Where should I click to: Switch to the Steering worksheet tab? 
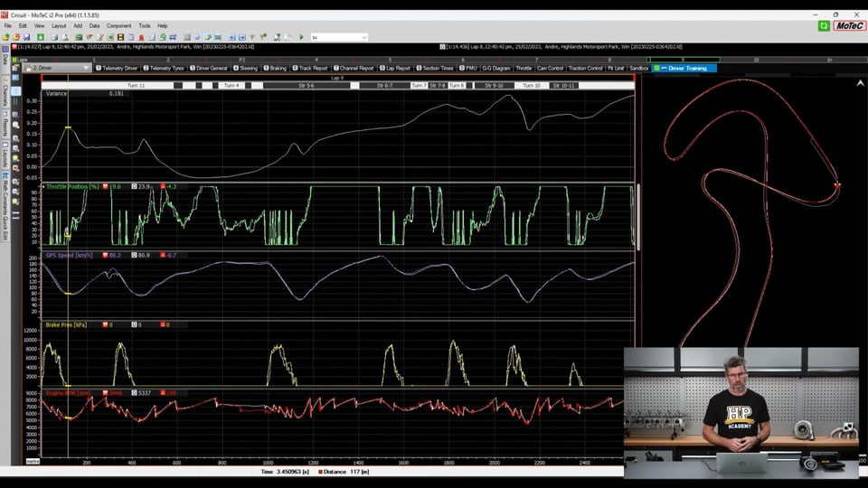pos(245,68)
